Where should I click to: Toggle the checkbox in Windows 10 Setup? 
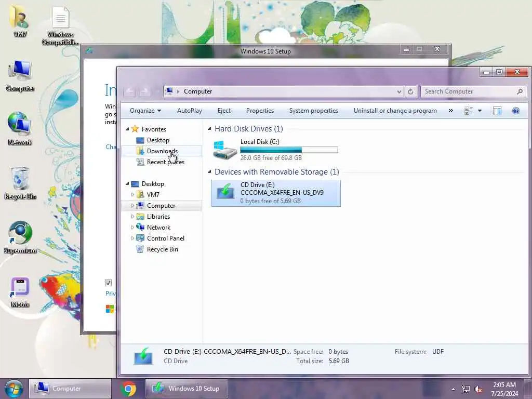point(108,283)
